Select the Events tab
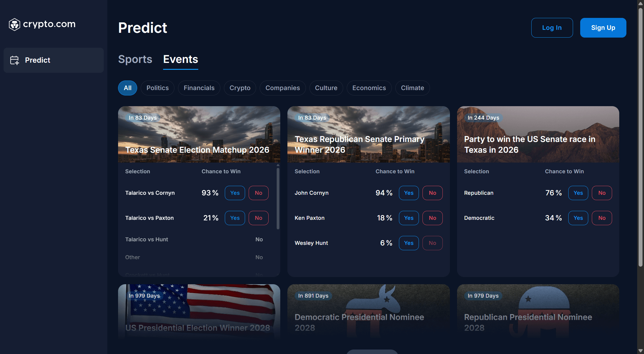 point(180,59)
